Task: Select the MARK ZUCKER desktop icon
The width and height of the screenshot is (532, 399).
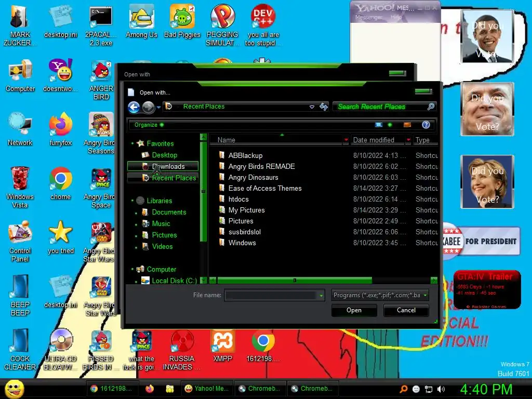Action: (20, 25)
